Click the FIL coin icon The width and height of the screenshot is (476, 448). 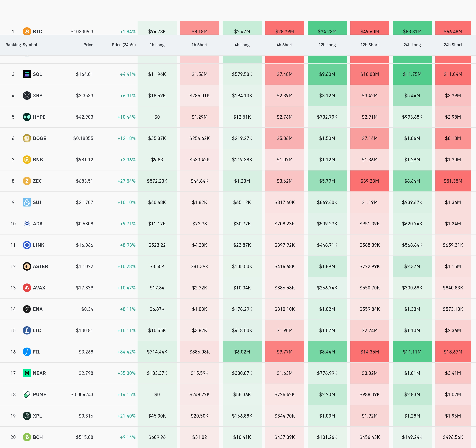pos(27,352)
